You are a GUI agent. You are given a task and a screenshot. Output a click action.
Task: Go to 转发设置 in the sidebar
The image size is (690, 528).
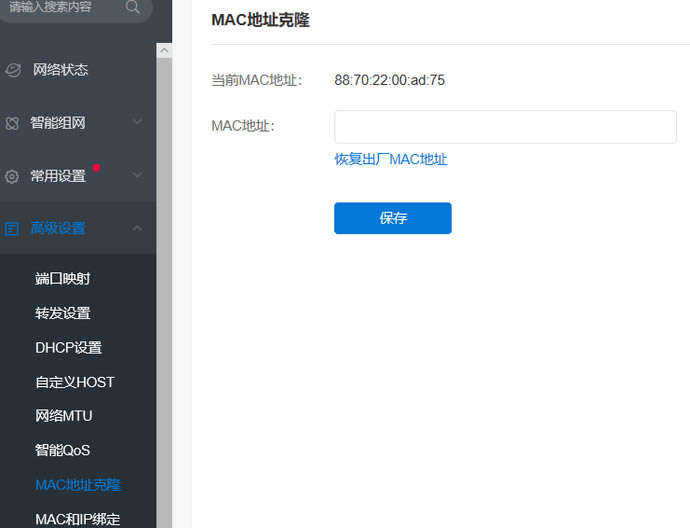[x=63, y=313]
